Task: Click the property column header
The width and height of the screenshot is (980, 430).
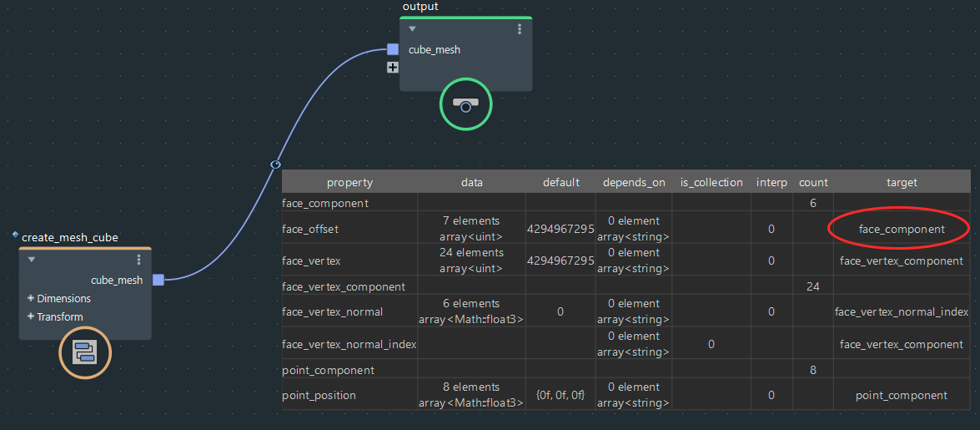Action: point(349,182)
